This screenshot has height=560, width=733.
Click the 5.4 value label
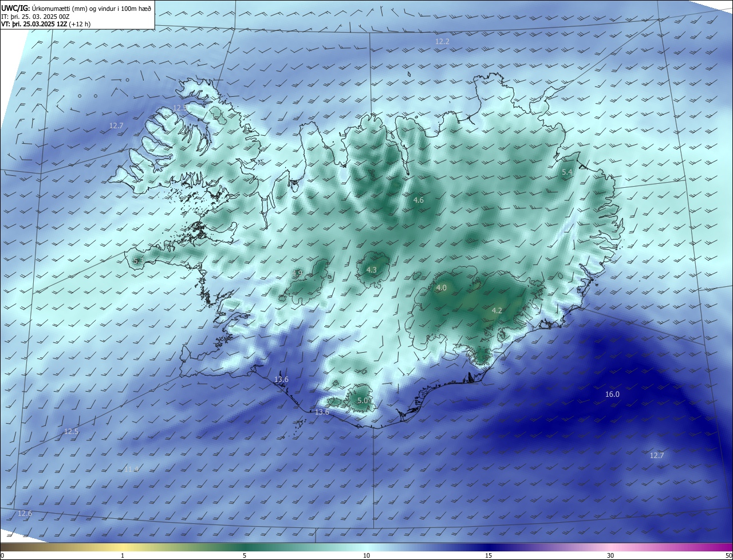pyautogui.click(x=567, y=172)
